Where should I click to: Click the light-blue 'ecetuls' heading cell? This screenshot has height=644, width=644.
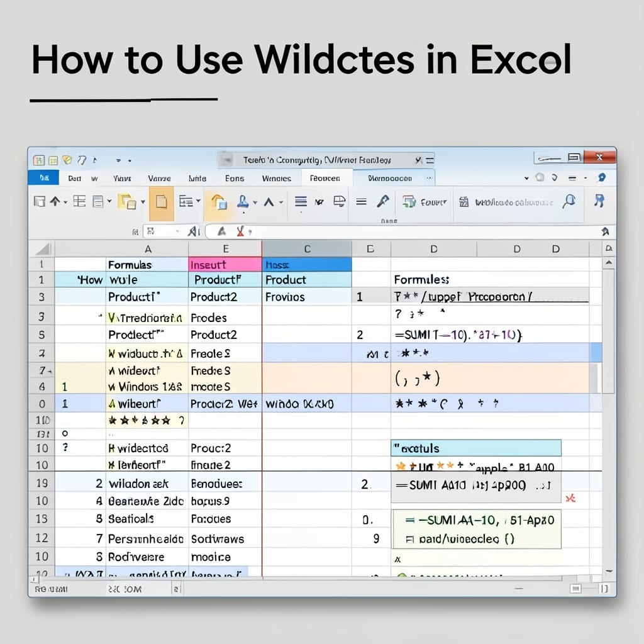476,448
